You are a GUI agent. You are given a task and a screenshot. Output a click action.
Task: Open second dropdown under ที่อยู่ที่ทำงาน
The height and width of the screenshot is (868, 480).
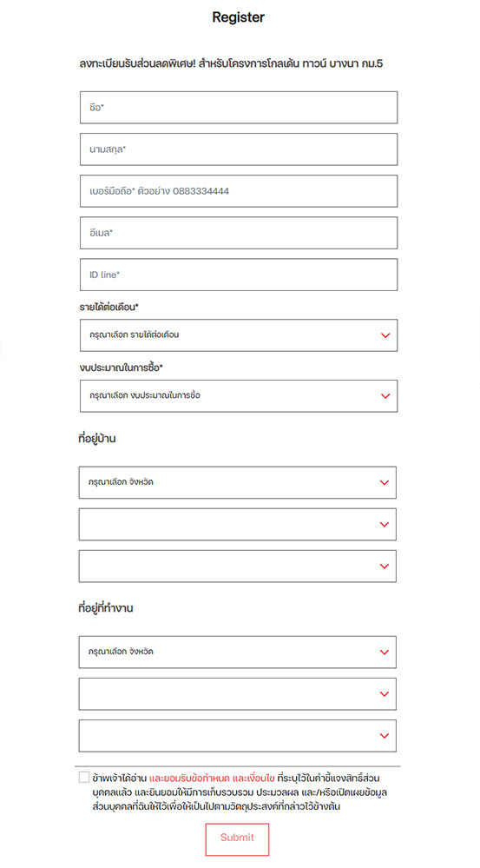(x=237, y=693)
